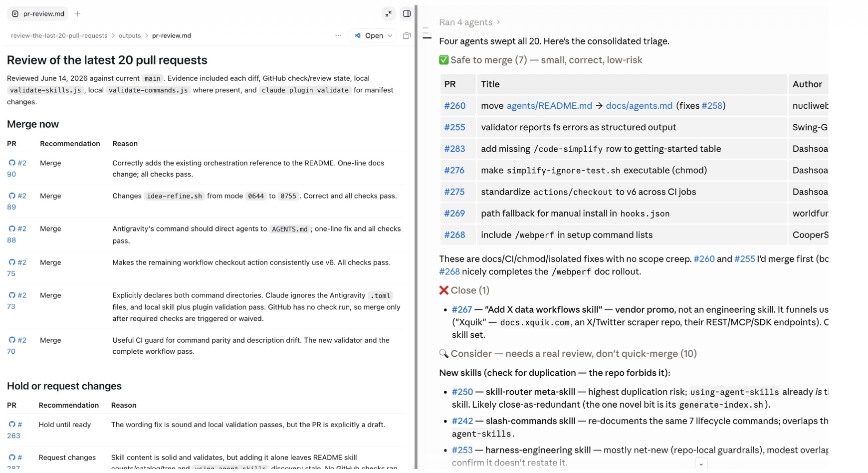868x473 pixels.
Task: Open GitHub PR #263 link in Hold table
Action: 15,430
